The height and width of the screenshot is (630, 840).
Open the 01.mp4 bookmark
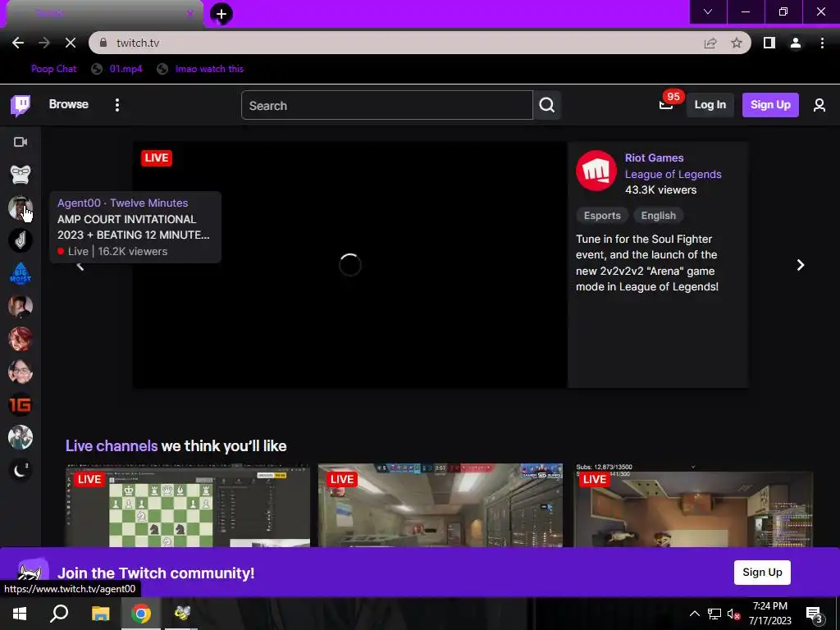click(x=117, y=69)
